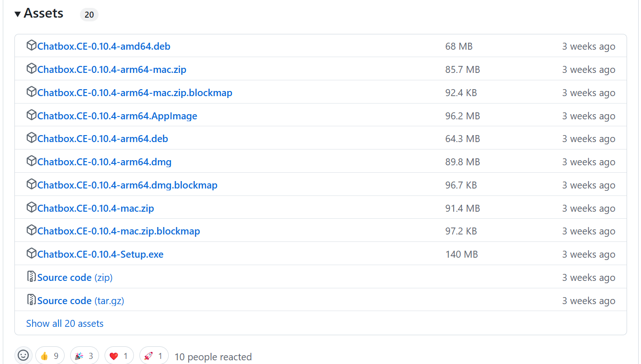Viewport: 641px width, 364px height.
Task: Click the 96.7 KB file size
Action: click(x=461, y=185)
